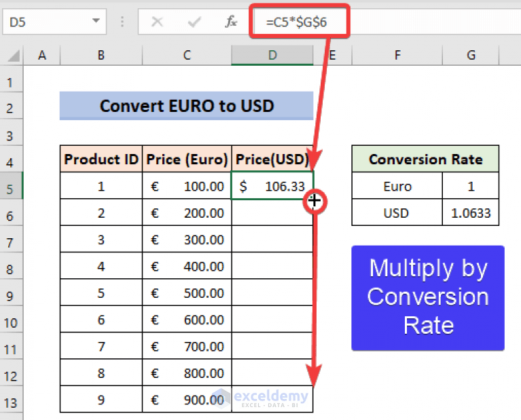
Task: Click the 'Euro' label cell
Action: pyautogui.click(x=397, y=186)
